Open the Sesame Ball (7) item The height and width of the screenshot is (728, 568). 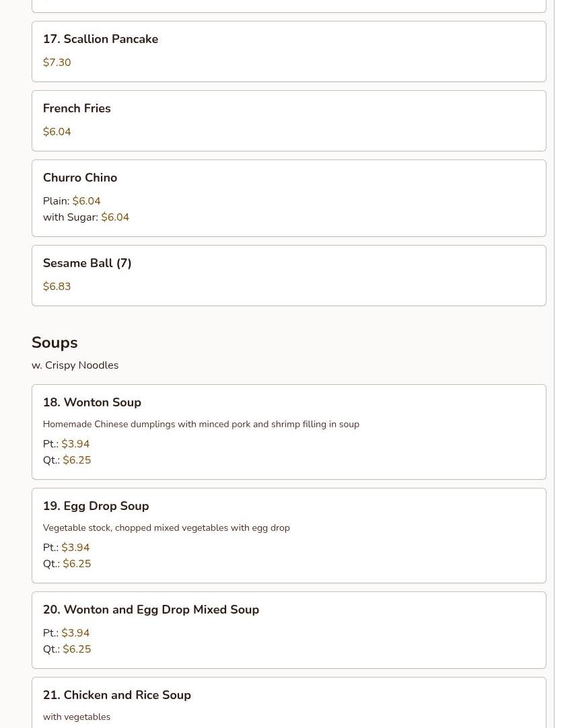click(x=87, y=264)
